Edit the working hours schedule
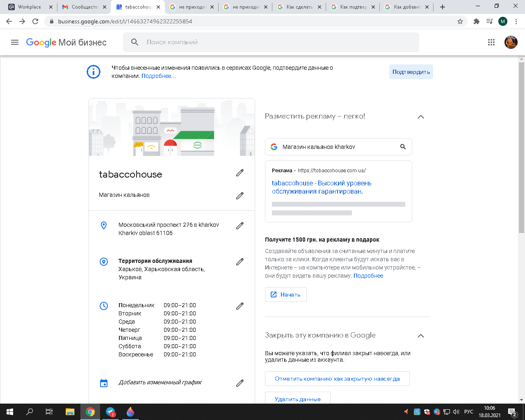 click(240, 306)
